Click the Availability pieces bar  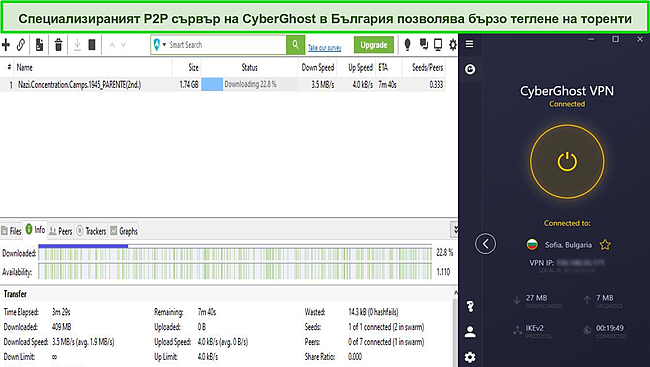point(235,272)
